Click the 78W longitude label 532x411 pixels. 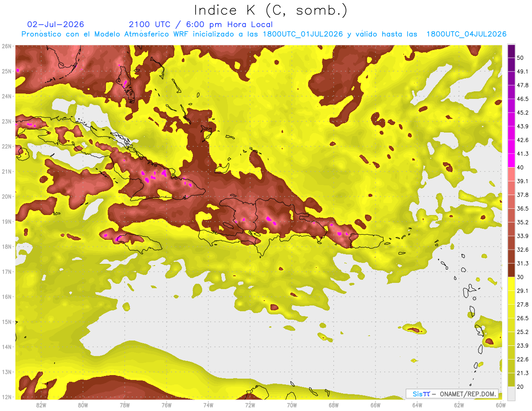tap(125, 405)
